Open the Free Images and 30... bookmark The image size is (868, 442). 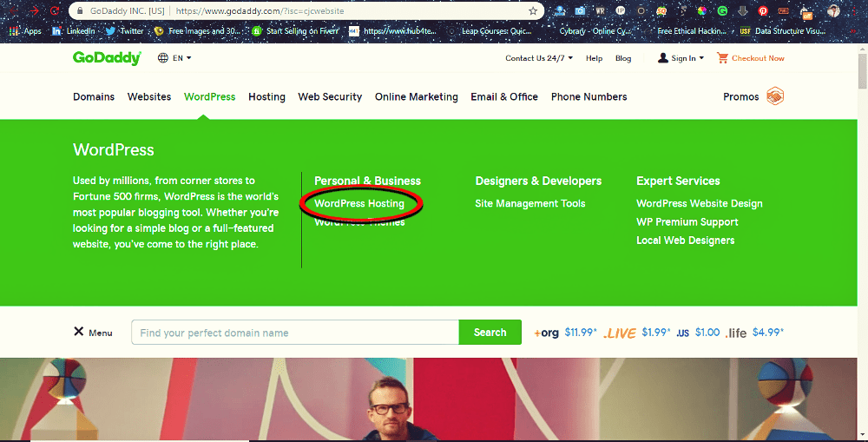[198, 31]
